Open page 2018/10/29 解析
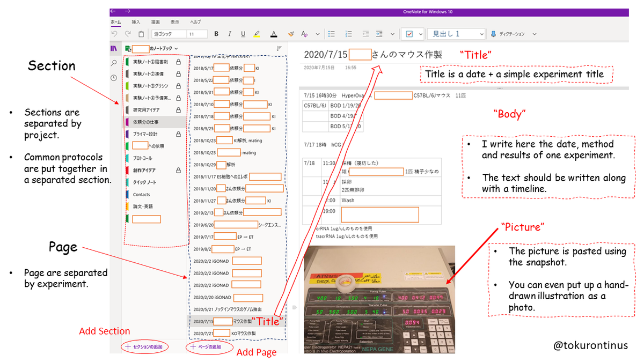644x362 pixels. 236,165
